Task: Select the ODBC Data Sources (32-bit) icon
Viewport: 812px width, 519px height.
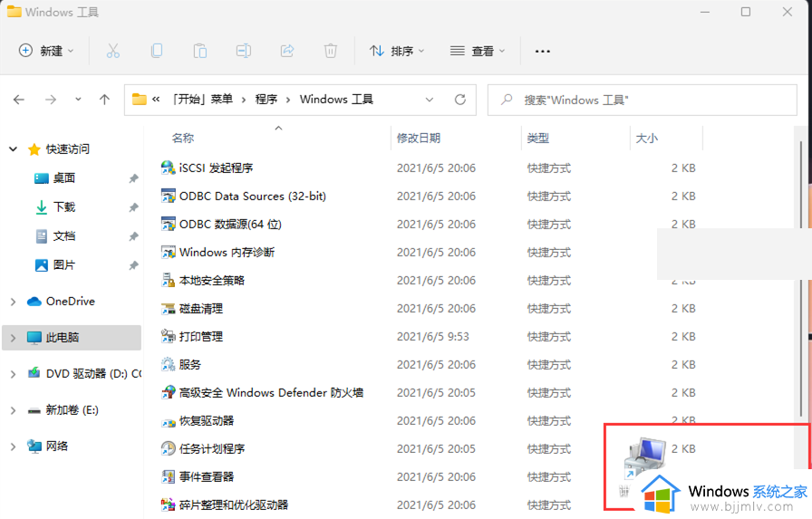Action: click(168, 197)
